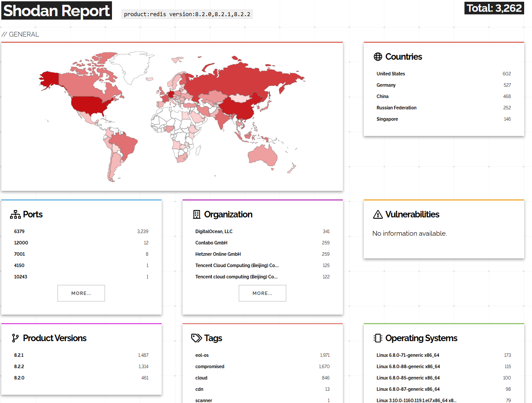Click MORE... in the Organization panel
Viewport: 532px width, 403px height.
262,293
